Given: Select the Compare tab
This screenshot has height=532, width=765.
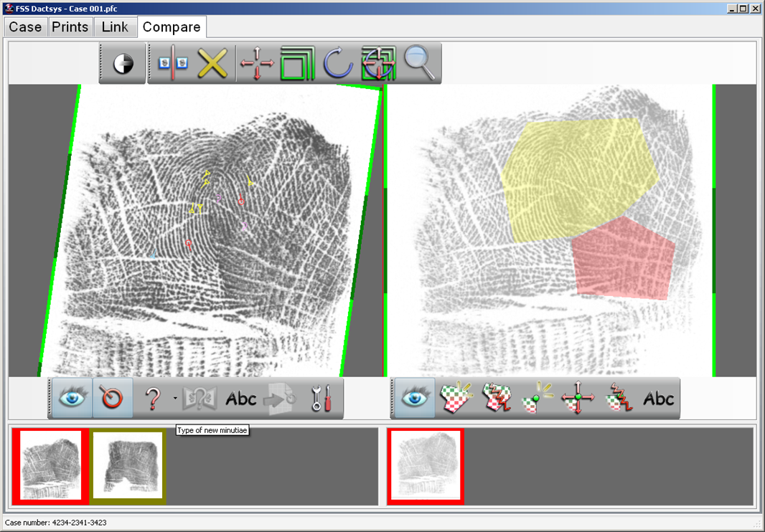Looking at the screenshot, I should (x=172, y=27).
